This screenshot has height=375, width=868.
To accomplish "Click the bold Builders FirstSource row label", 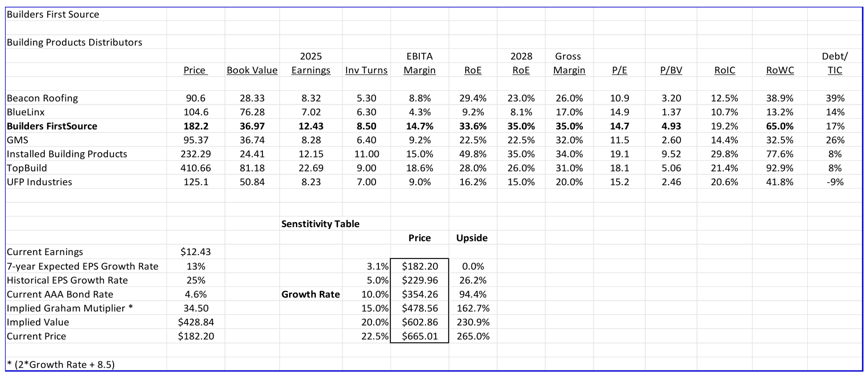I will (x=52, y=126).
